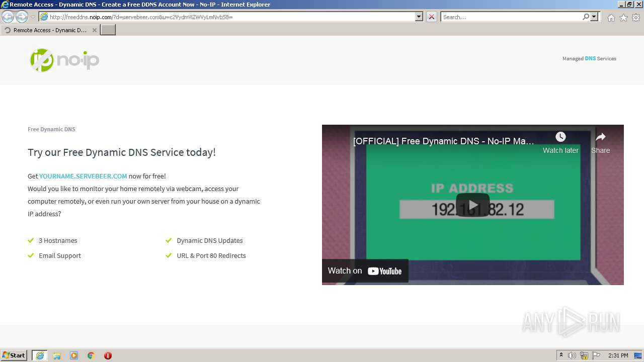
Task: Click Internet Explorer taskbar icon
Action: (40, 355)
